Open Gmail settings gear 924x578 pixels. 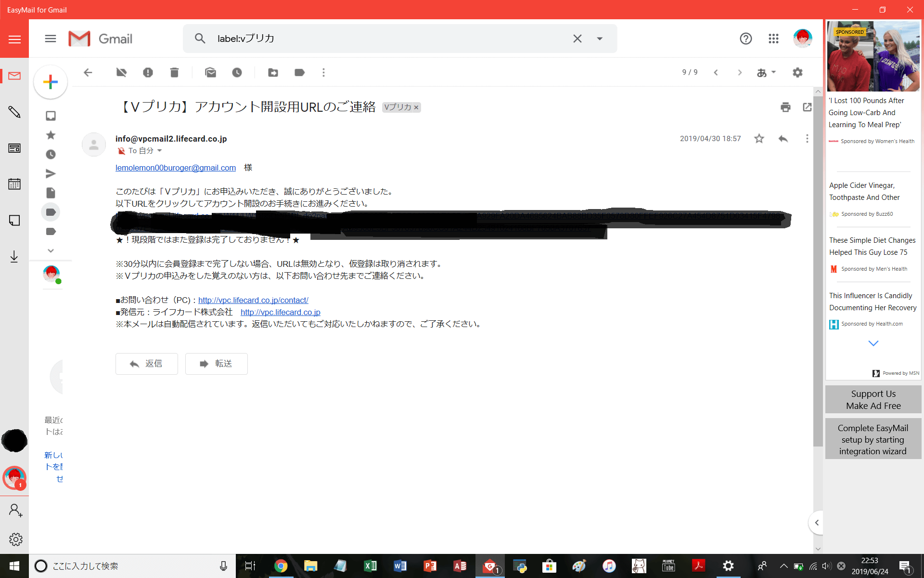point(797,72)
